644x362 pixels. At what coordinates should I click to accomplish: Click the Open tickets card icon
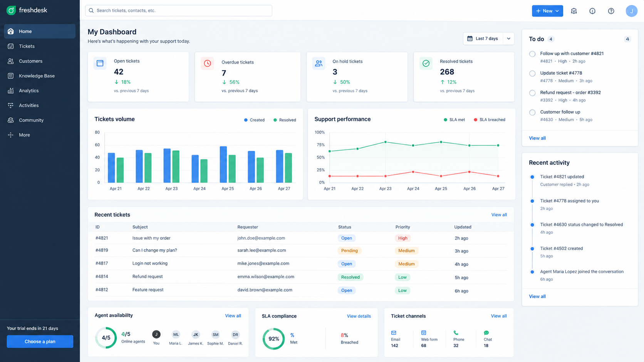coord(100,63)
